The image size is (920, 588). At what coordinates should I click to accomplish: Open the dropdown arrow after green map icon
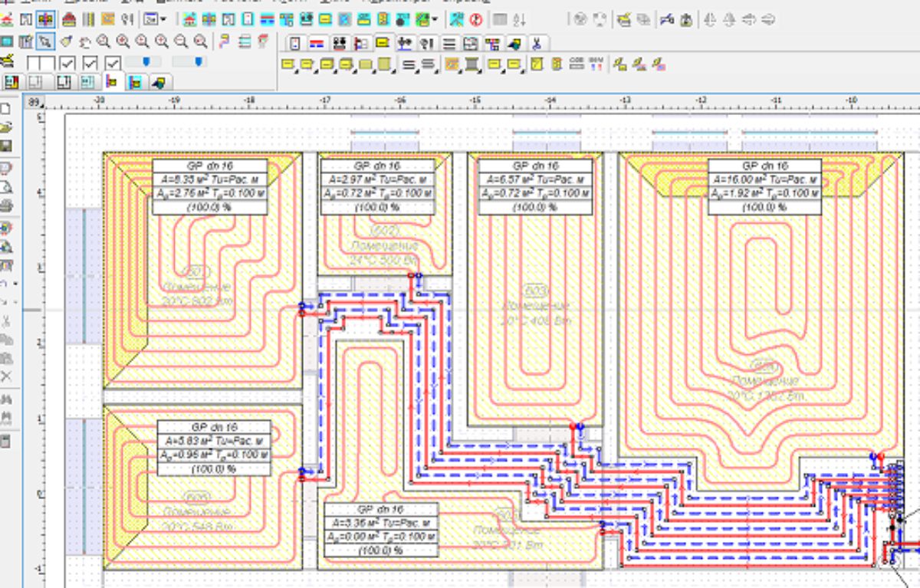pyautogui.click(x=435, y=18)
